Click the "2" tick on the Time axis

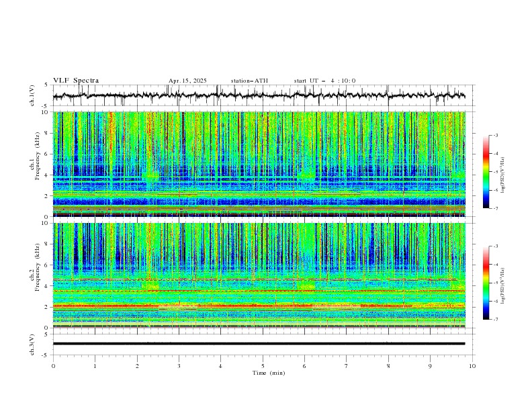137,366
